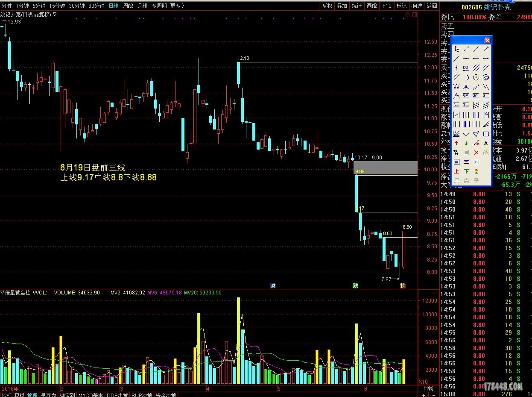Open the 模板 bottom tab
The image size is (532, 397).
click(x=19, y=395)
